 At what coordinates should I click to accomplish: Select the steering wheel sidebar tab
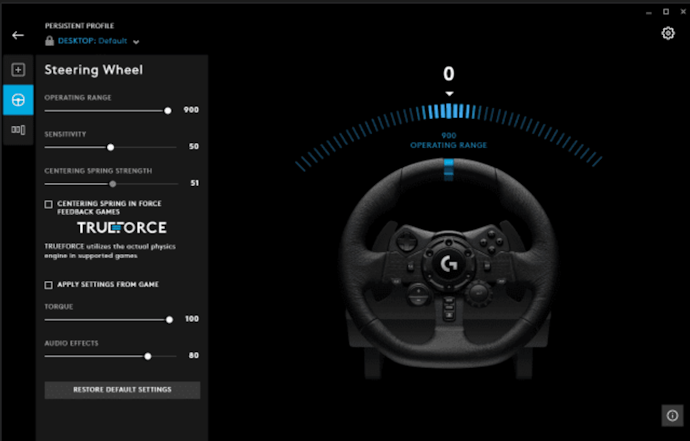(x=18, y=100)
